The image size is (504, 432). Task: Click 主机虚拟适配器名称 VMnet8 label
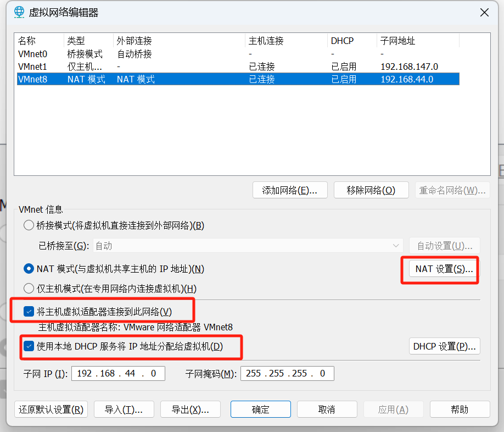135,327
